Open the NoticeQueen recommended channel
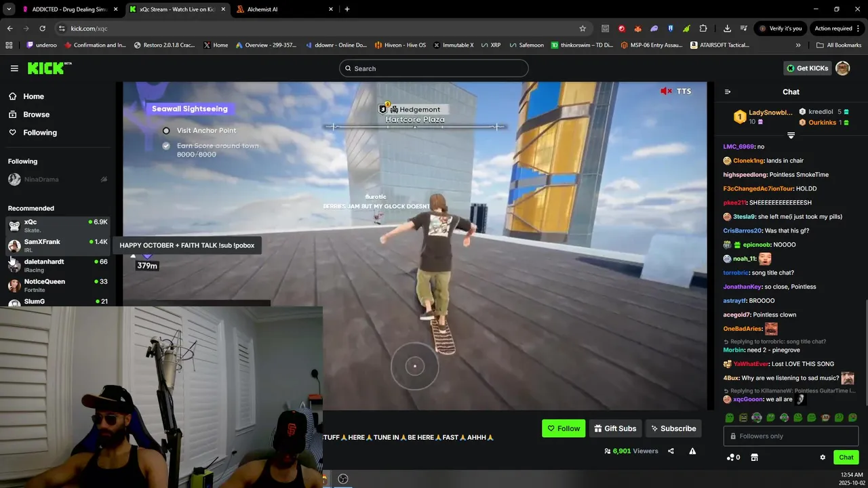Viewport: 868px width, 488px height. [x=58, y=285]
